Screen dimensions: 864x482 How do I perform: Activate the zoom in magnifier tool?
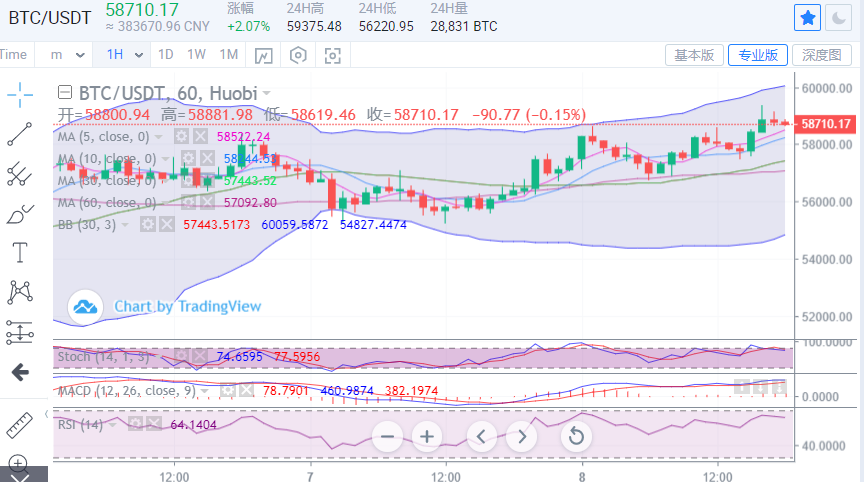point(18,464)
